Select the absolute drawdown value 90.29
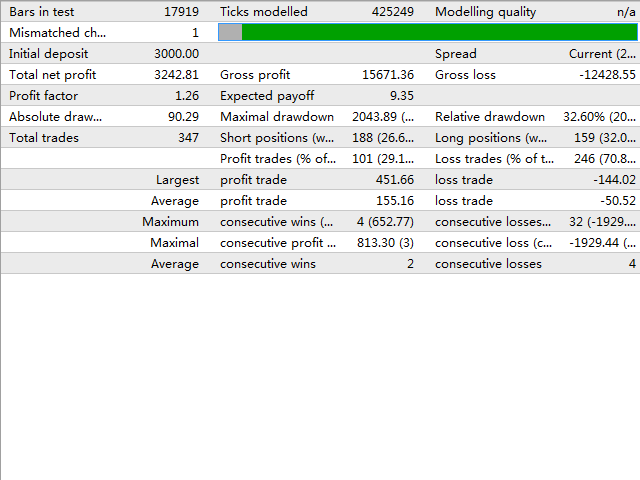 coord(183,117)
